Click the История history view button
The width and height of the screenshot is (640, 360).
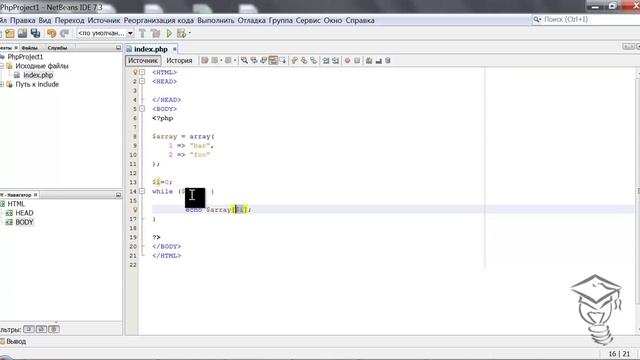click(179, 60)
